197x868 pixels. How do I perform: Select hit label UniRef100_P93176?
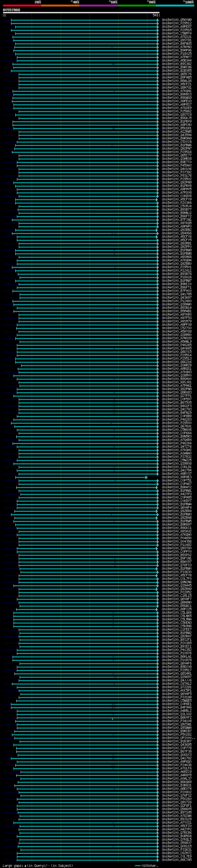[177, 176]
